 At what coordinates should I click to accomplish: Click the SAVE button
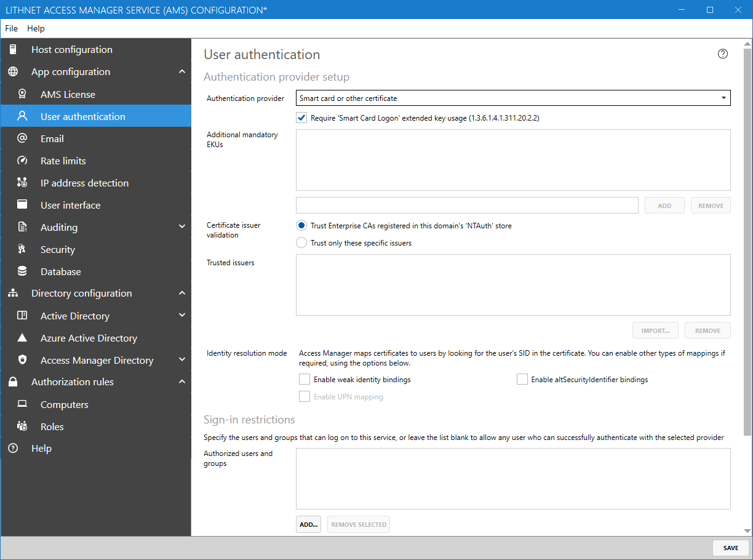click(x=730, y=548)
